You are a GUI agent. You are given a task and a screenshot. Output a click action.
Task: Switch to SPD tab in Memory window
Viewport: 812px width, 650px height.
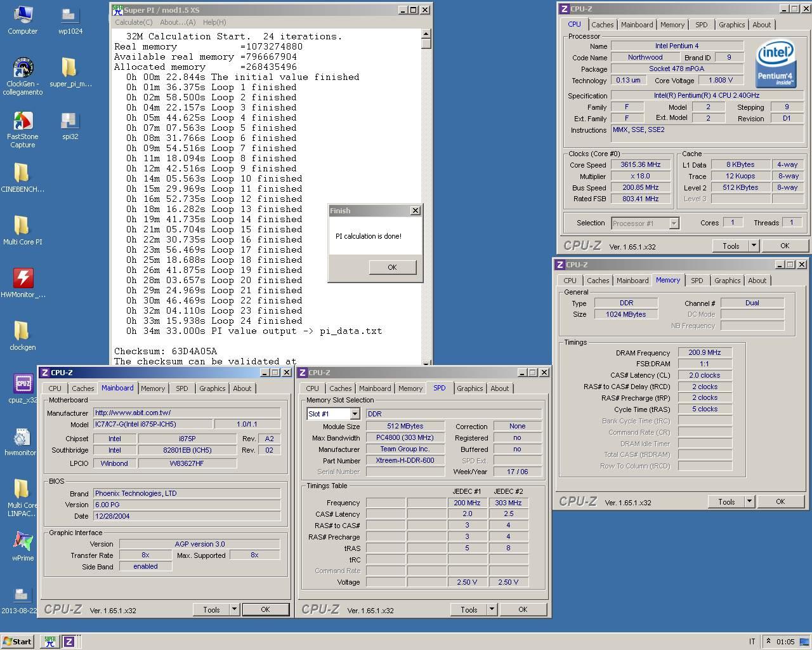(x=697, y=281)
